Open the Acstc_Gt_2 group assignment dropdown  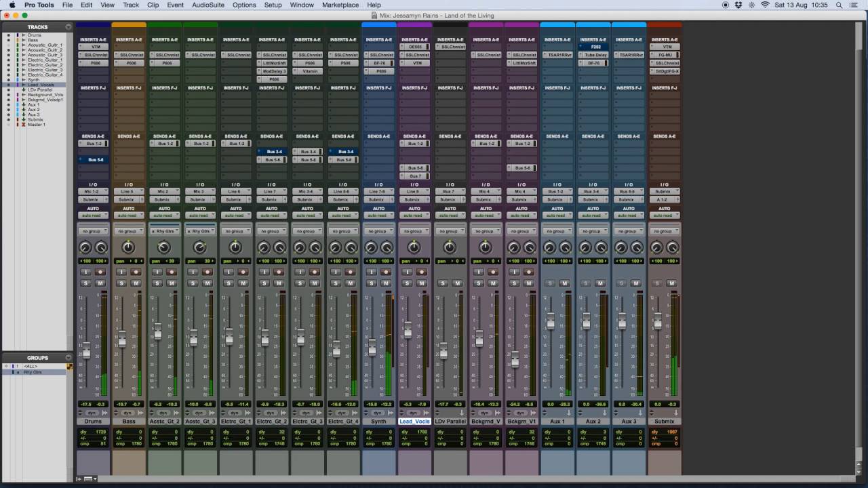click(164, 231)
